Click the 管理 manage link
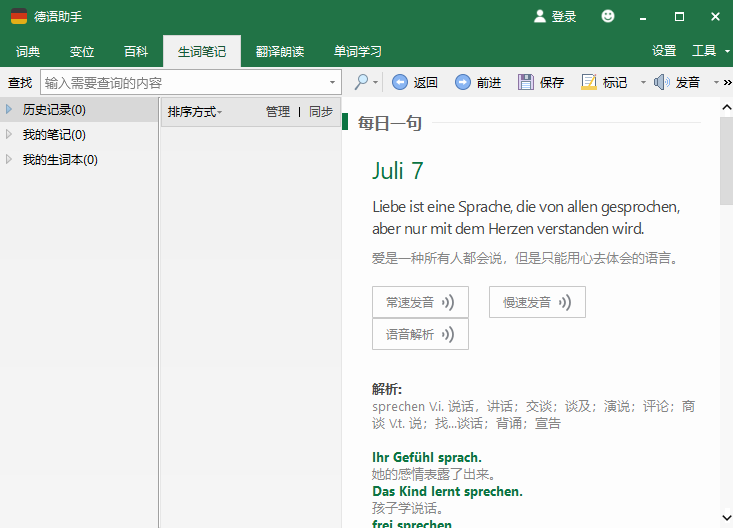 (277, 112)
